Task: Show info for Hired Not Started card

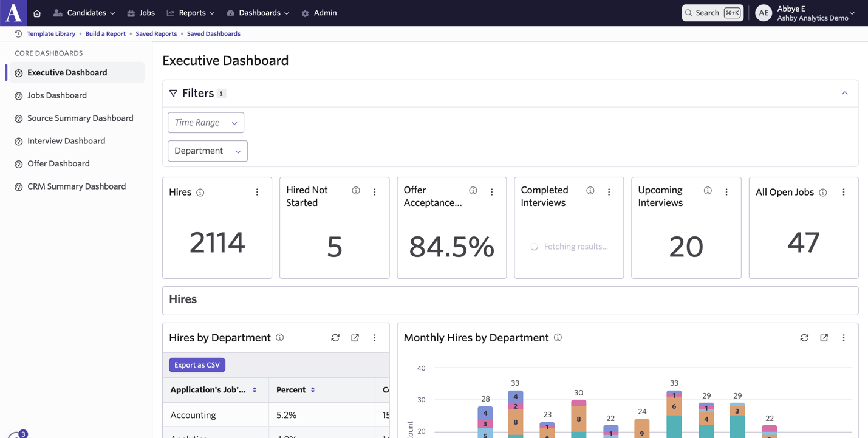Action: click(356, 191)
